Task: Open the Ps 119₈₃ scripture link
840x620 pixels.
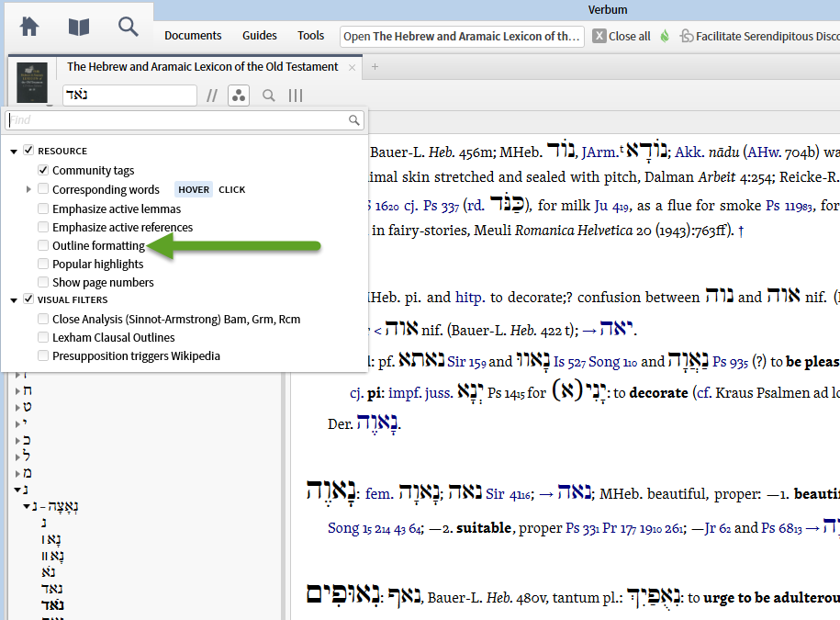Action: click(x=789, y=206)
